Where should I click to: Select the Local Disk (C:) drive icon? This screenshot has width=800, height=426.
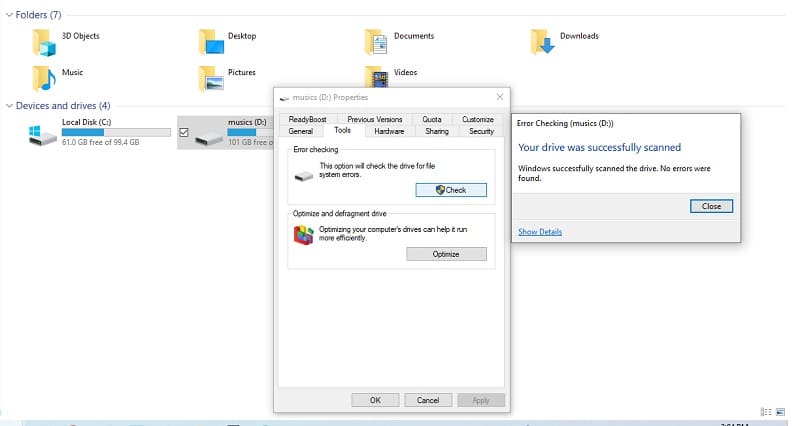42,135
